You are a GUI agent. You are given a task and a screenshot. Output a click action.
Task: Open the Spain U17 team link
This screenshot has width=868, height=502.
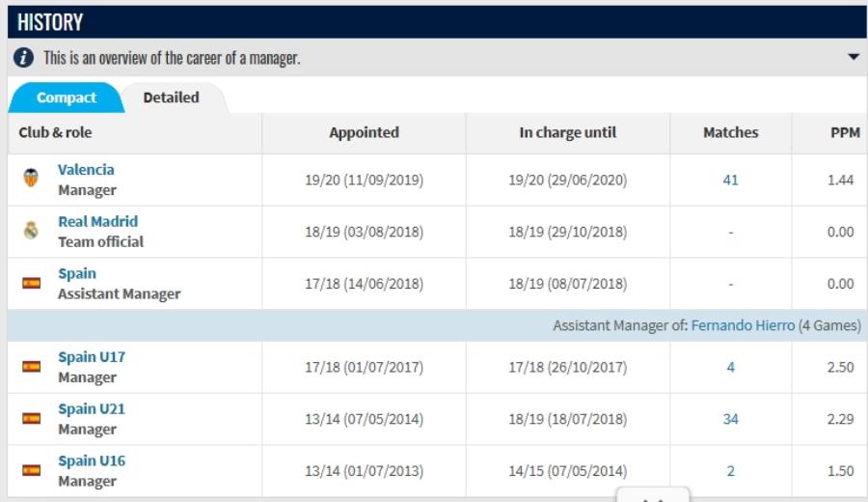(92, 357)
